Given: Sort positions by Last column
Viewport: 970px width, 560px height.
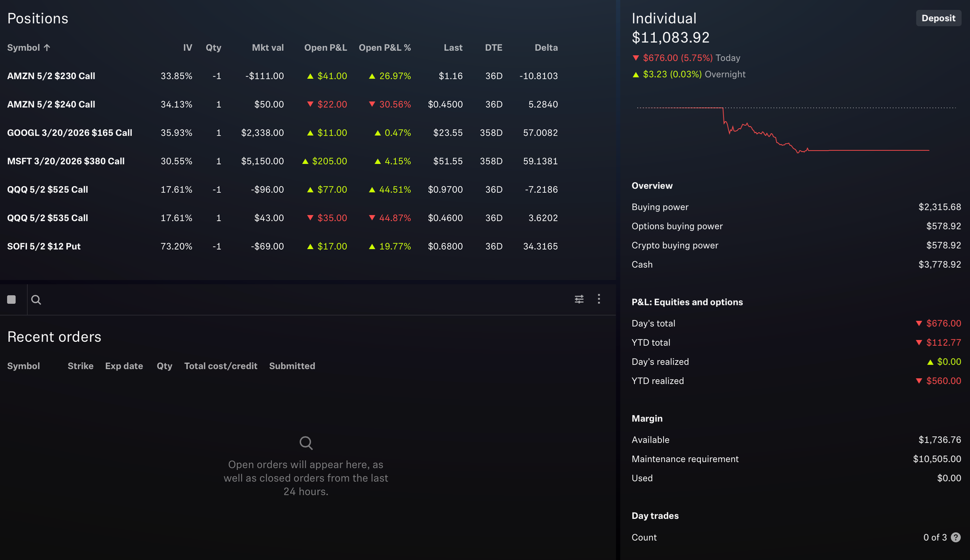Looking at the screenshot, I should pyautogui.click(x=453, y=48).
